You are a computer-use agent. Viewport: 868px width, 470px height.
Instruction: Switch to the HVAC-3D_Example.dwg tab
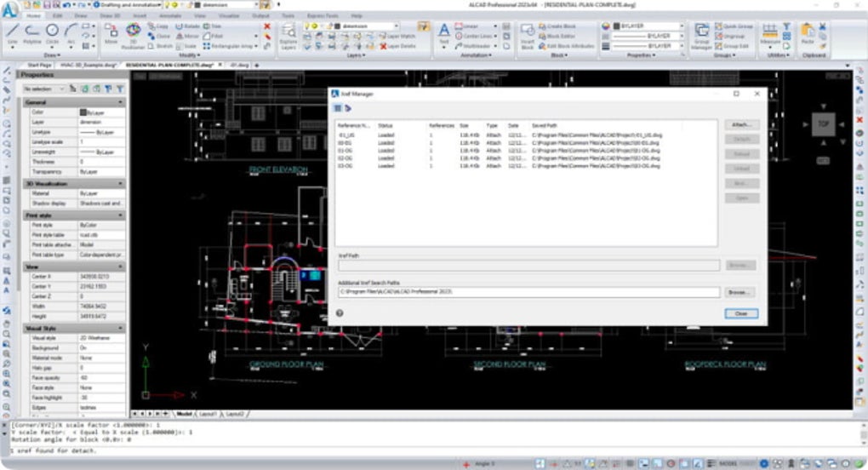tap(89, 66)
